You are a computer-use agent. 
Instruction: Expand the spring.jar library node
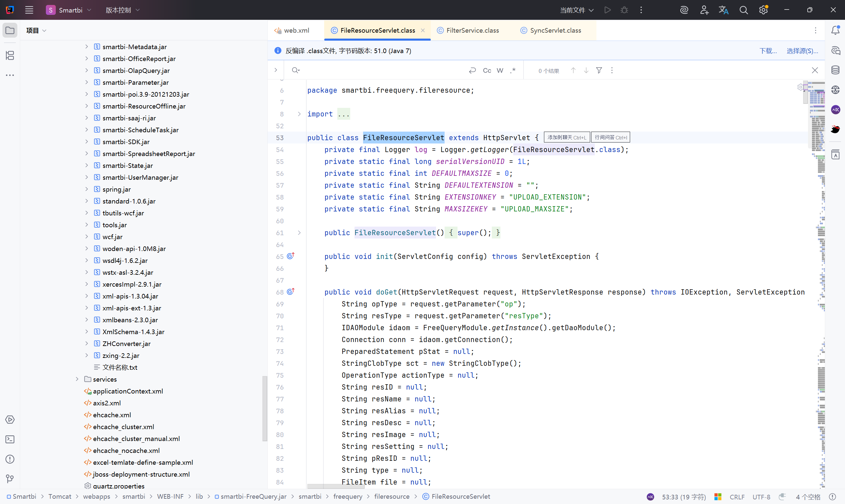click(x=86, y=189)
